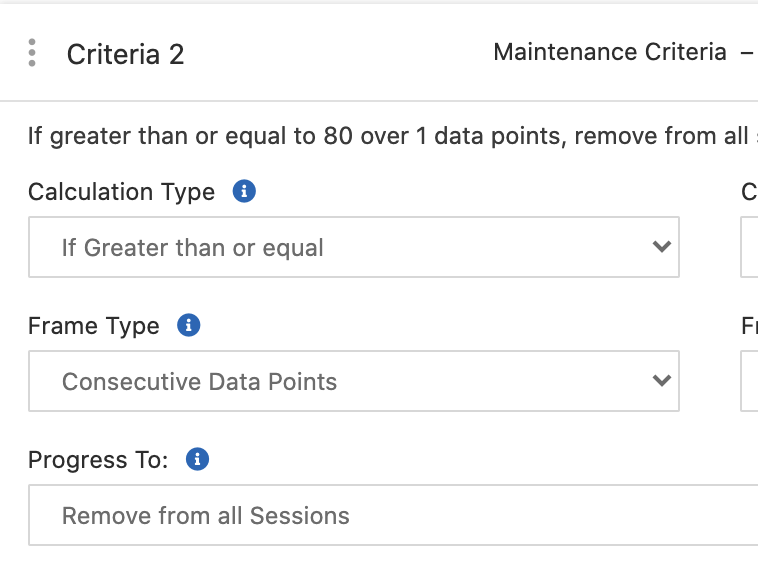758x578 pixels.
Task: Click the Frame Type info icon
Action: (188, 325)
